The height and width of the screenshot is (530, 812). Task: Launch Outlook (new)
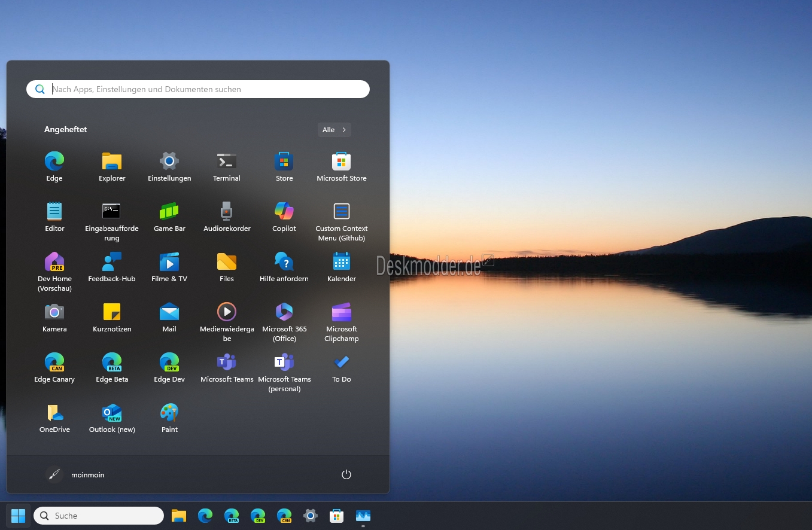pyautogui.click(x=112, y=418)
